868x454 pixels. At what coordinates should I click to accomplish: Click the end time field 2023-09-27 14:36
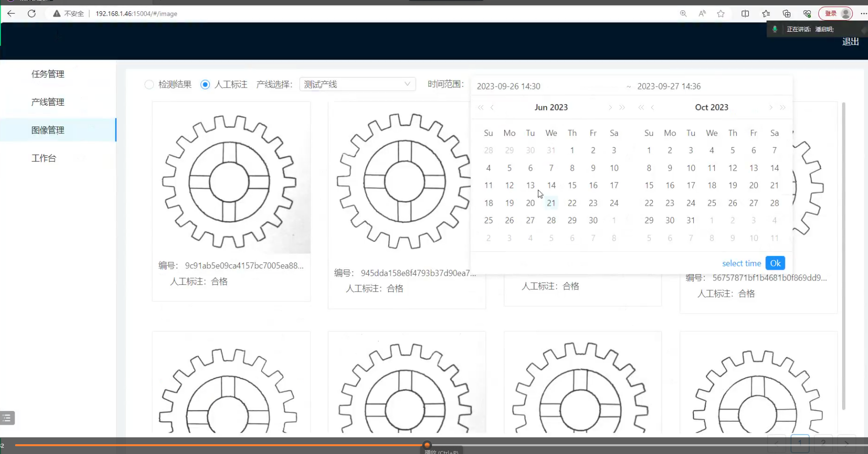coord(669,86)
